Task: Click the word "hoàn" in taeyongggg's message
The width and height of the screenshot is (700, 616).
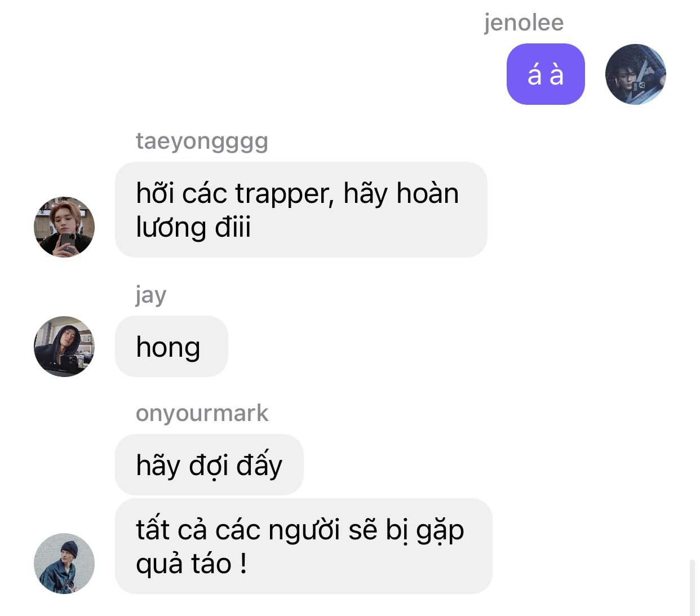Action: pos(428,193)
